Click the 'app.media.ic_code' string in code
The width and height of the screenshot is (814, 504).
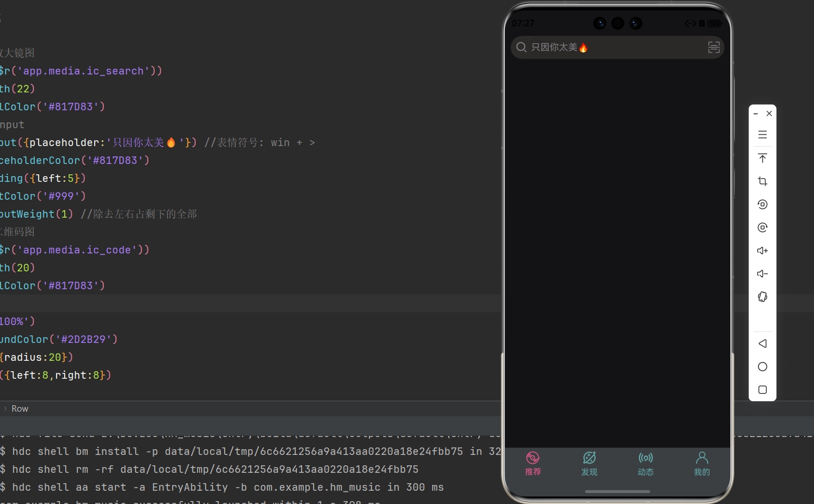pyautogui.click(x=77, y=250)
